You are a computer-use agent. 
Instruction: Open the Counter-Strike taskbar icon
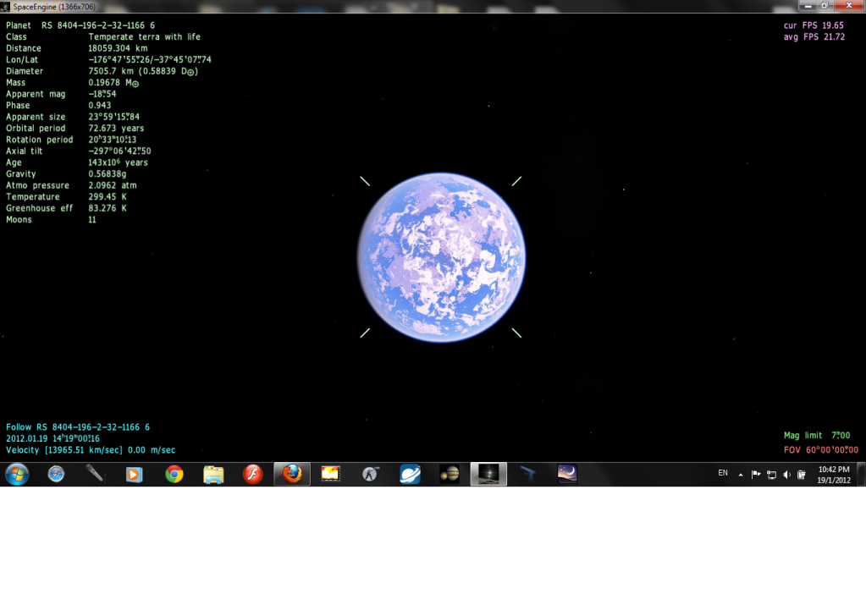point(371,475)
